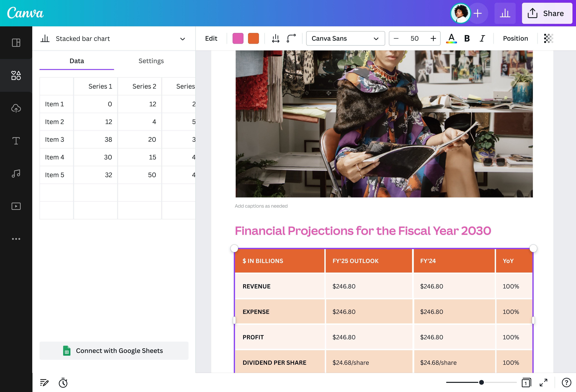Open the Videos panel in the sidebar
This screenshot has width=576, height=392.
[16, 206]
